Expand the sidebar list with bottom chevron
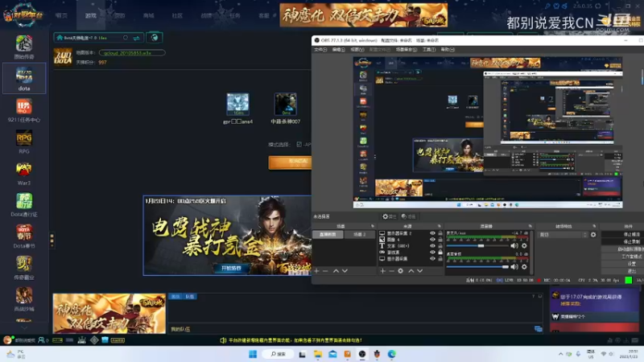The height and width of the screenshot is (362, 644). [24, 328]
